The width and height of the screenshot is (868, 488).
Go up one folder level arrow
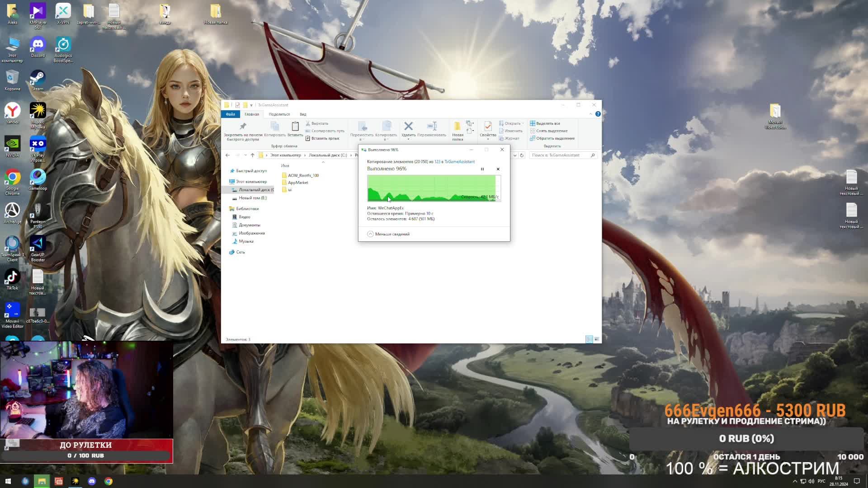(x=253, y=155)
